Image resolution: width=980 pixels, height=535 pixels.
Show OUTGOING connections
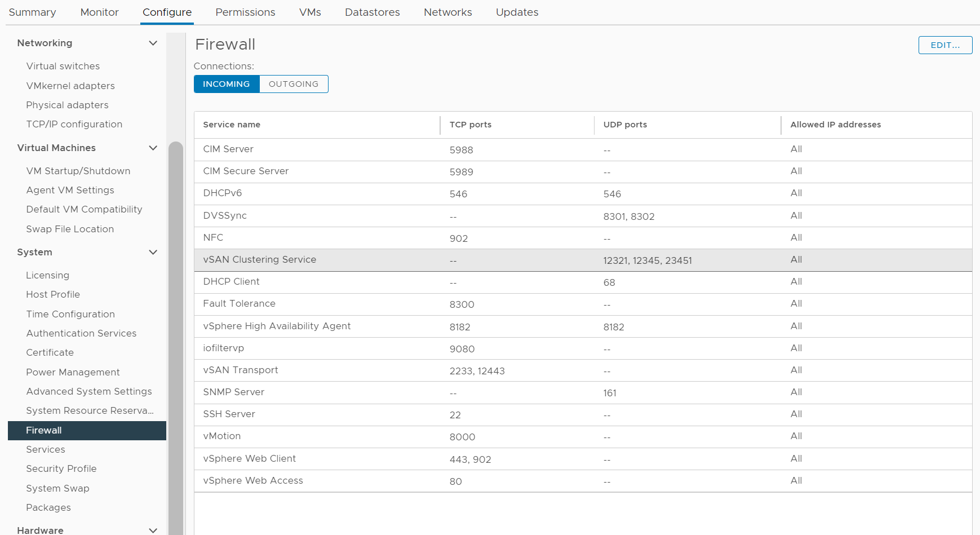[x=294, y=84]
